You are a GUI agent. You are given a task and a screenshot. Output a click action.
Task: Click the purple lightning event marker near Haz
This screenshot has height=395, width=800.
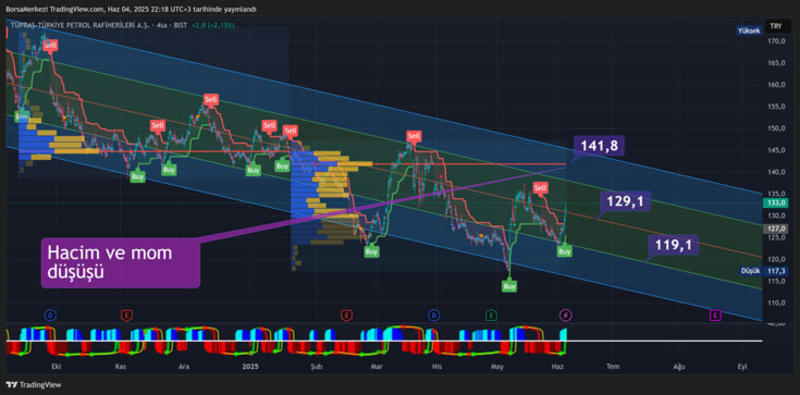pyautogui.click(x=566, y=315)
